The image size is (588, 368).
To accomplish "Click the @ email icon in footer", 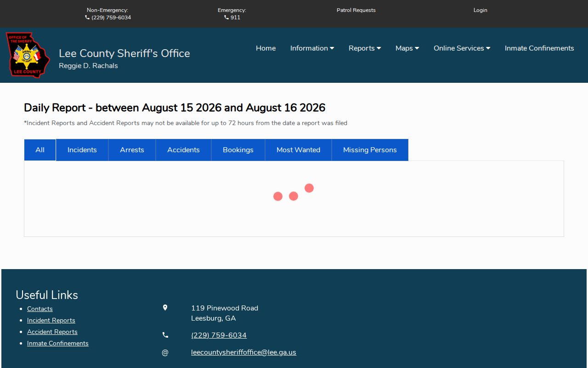I will (x=165, y=352).
